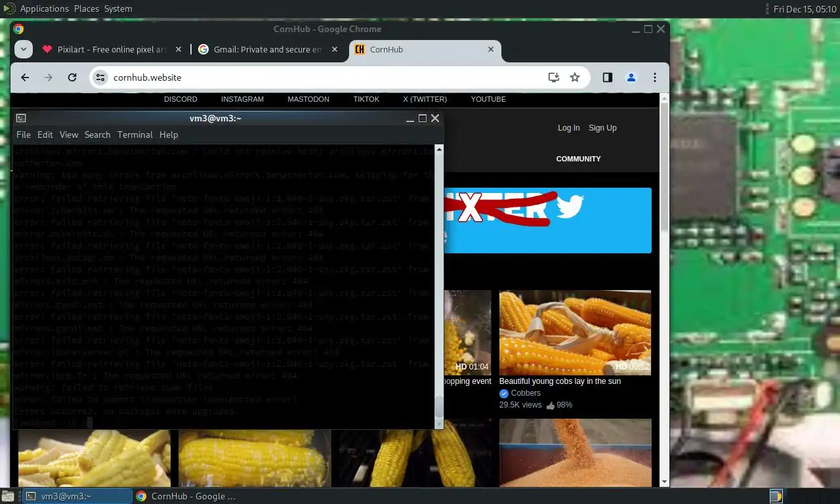
Task: Click the terminal window title bar icon
Action: [x=21, y=118]
